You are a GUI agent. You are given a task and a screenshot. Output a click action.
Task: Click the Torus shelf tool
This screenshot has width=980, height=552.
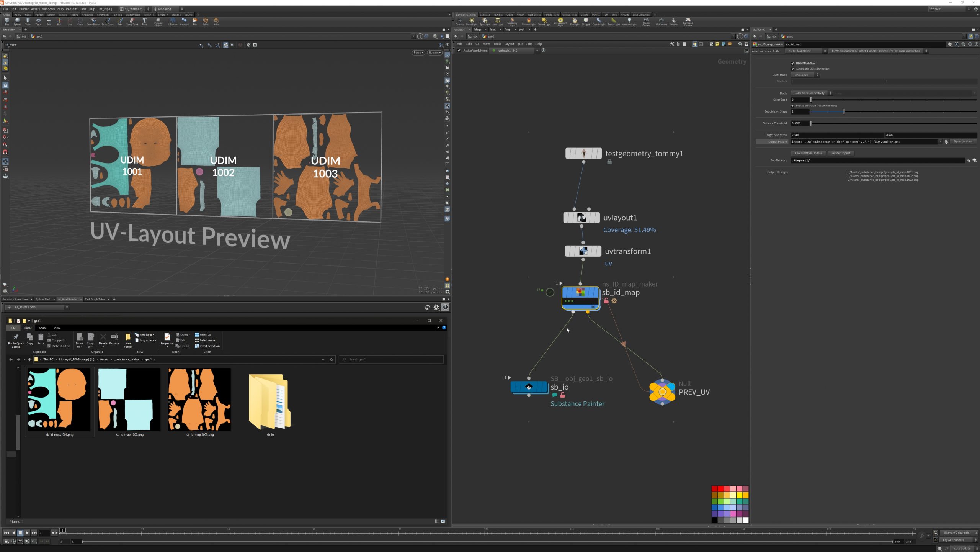tap(38, 21)
